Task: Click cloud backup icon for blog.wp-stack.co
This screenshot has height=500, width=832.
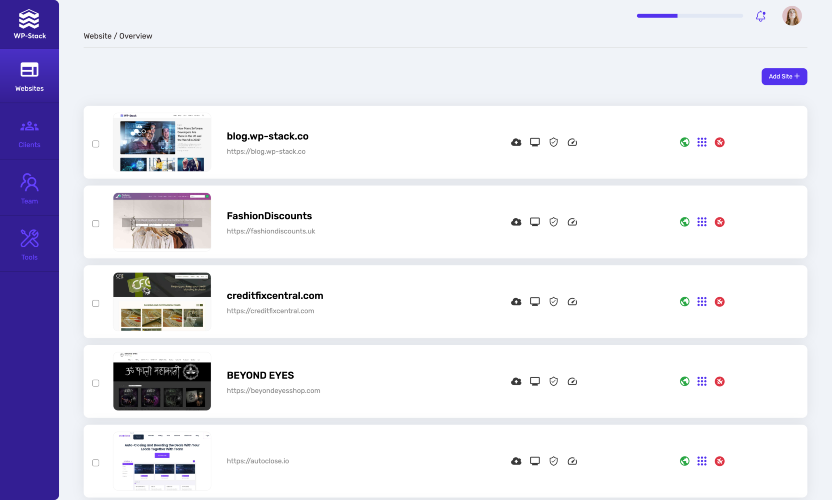Action: click(x=516, y=142)
